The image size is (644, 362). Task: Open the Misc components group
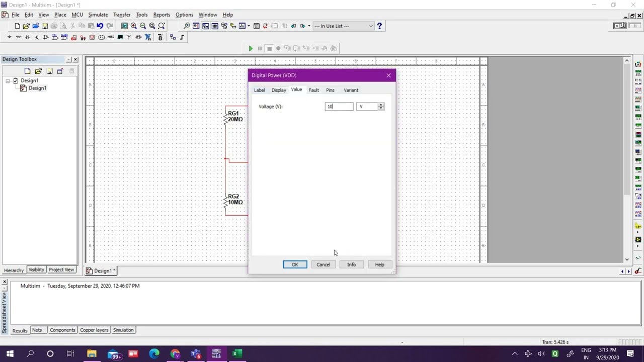tap(111, 37)
